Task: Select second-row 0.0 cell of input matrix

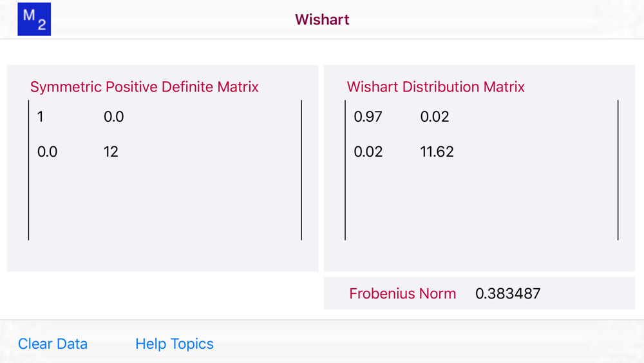Action: click(48, 152)
